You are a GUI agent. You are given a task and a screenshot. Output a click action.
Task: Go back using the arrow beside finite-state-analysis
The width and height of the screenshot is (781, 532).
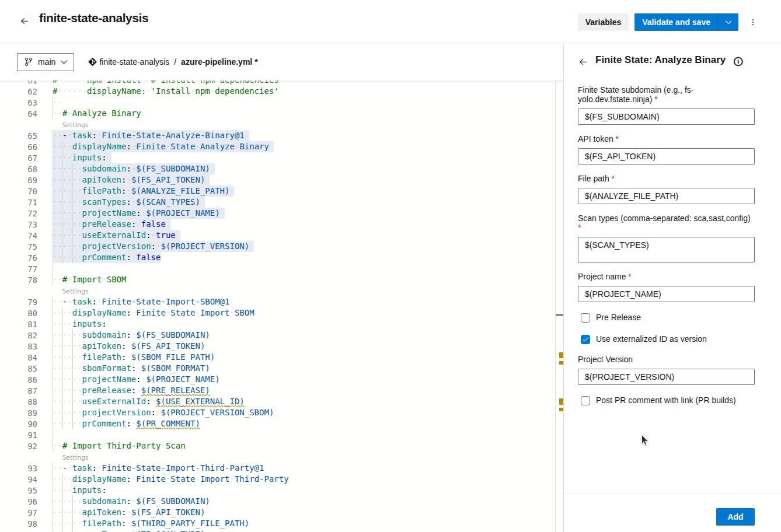[x=24, y=21]
